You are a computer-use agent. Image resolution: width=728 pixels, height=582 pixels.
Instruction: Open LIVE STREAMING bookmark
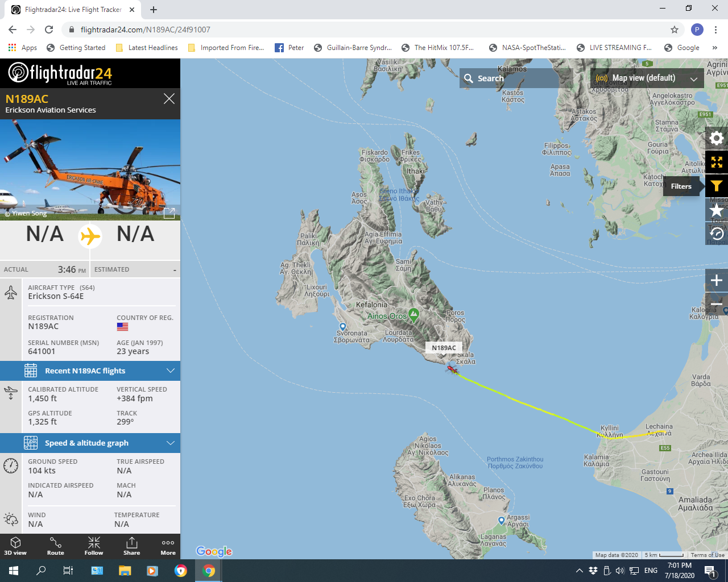coord(614,48)
